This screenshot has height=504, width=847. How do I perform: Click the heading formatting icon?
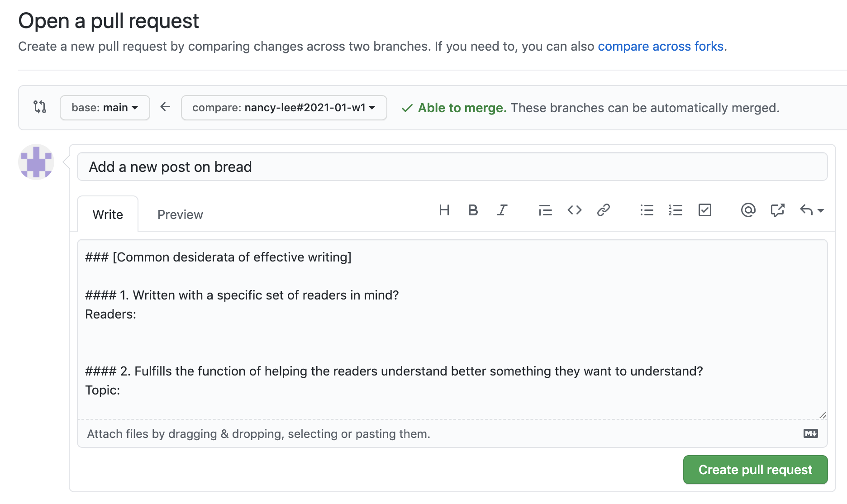444,210
